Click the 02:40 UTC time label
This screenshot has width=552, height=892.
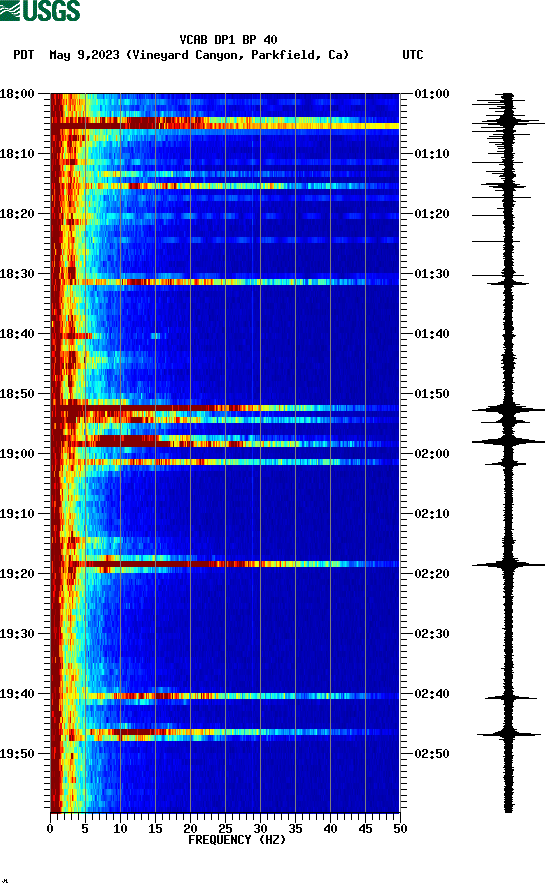point(432,694)
